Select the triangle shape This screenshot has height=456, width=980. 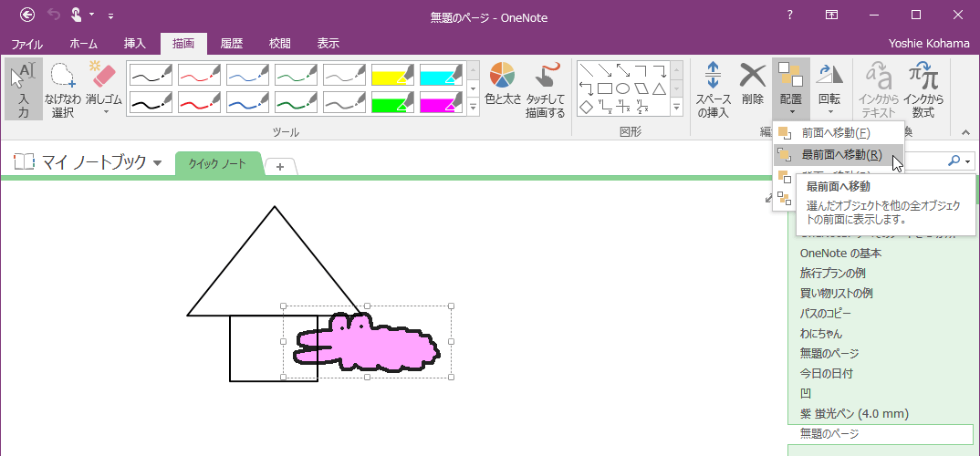(659, 88)
